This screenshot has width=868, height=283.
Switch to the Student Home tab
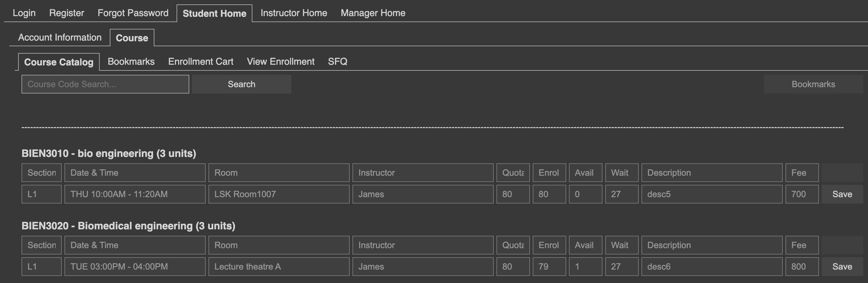214,13
